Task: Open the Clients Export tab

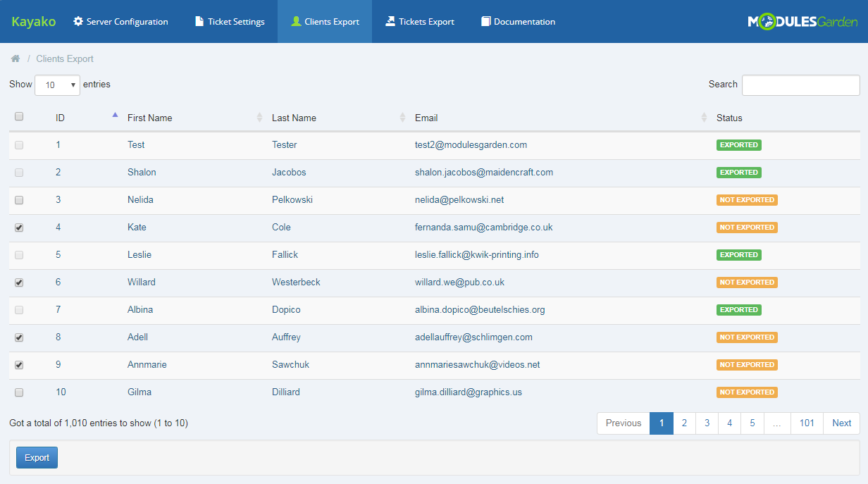Action: click(x=325, y=21)
